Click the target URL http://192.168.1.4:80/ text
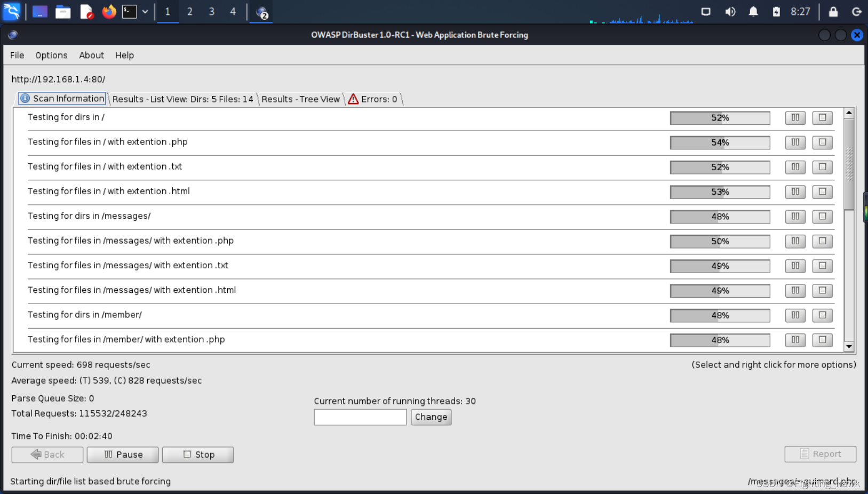Viewport: 868px width, 494px height. pos(59,79)
